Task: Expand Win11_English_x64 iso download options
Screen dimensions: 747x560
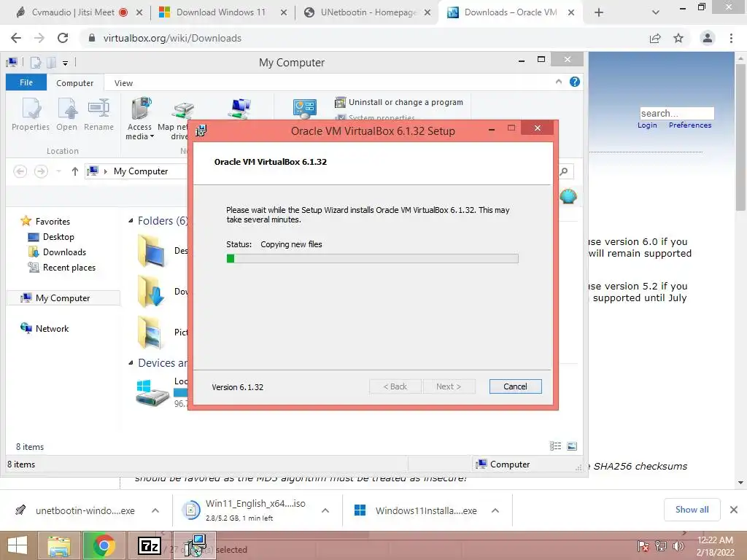Action: point(325,510)
